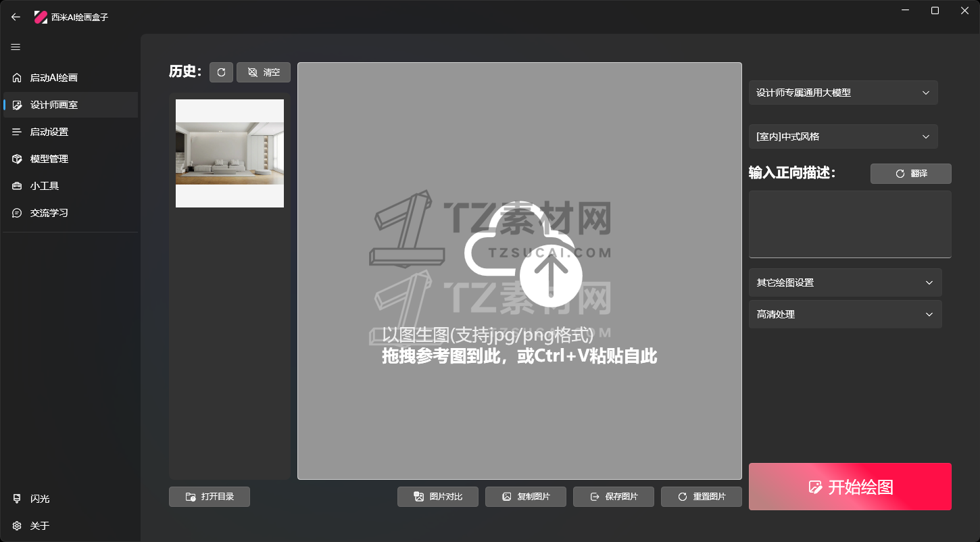
Task: Click the 西米AI绘画盒子 title text
Action: [80, 18]
